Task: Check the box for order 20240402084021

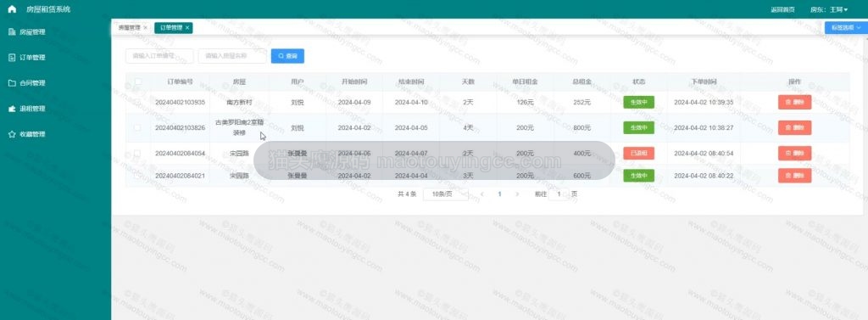Action: 138,176
